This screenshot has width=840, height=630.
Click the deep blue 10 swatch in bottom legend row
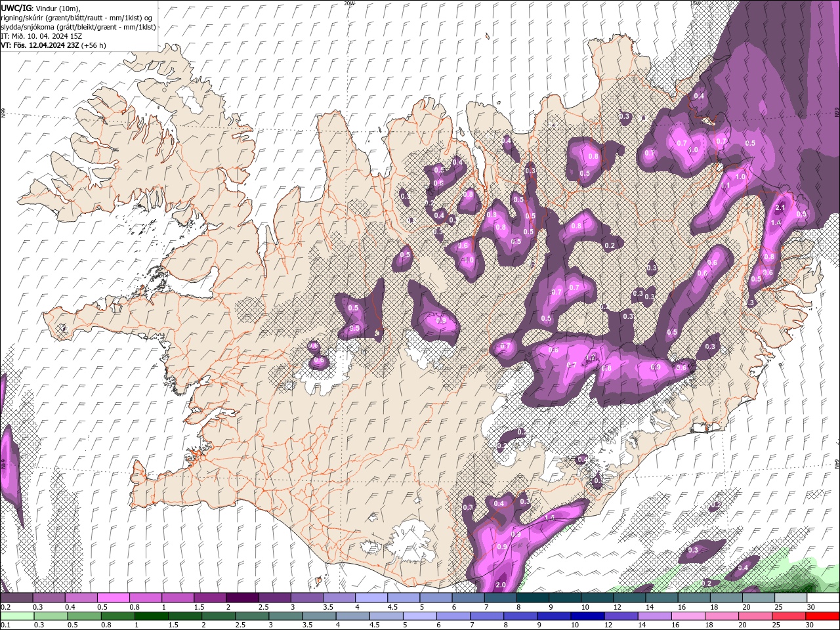click(588, 616)
